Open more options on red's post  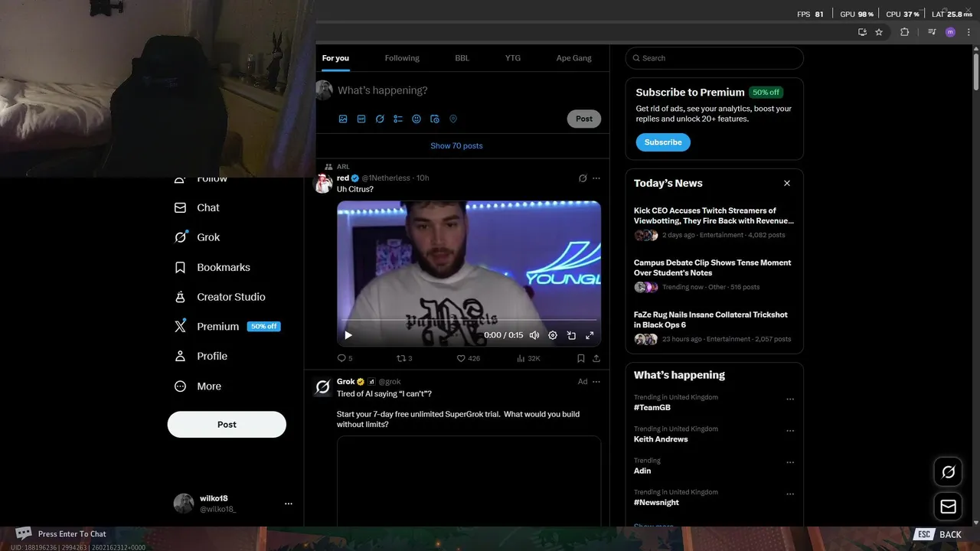point(596,178)
